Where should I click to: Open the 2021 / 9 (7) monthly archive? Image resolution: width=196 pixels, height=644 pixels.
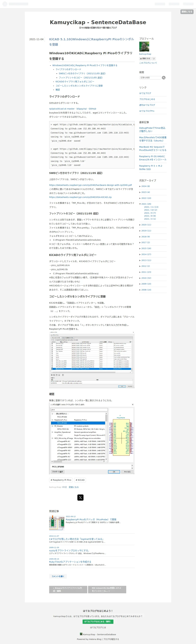(x=150, y=213)
